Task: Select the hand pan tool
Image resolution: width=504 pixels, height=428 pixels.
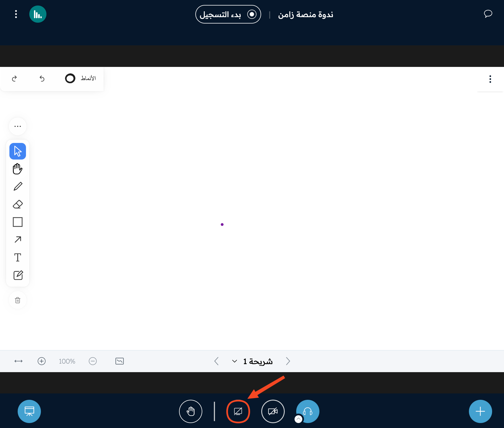Action: (x=18, y=169)
